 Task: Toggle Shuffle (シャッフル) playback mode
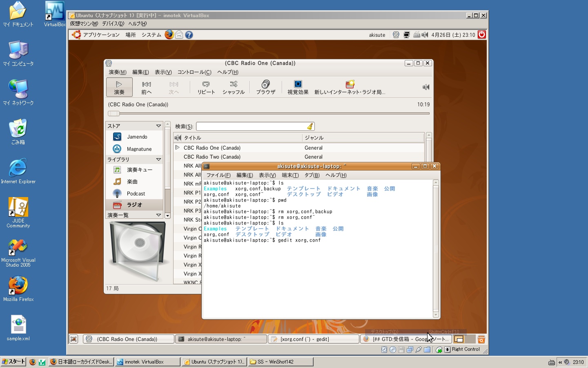pyautogui.click(x=234, y=87)
